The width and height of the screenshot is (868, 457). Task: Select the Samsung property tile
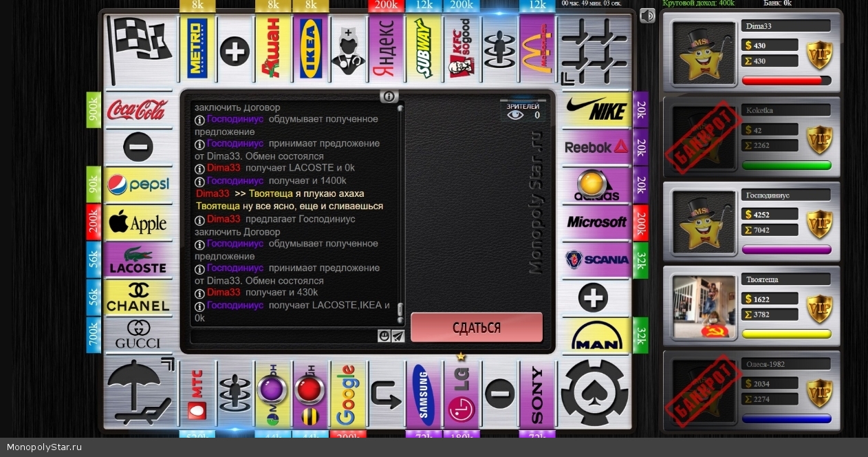423,393
